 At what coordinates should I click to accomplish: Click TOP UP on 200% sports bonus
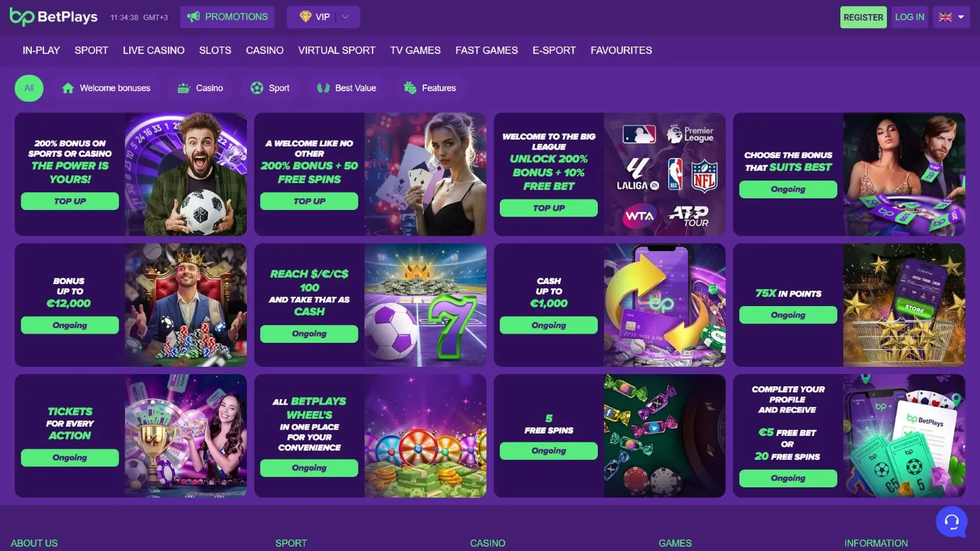coord(70,201)
